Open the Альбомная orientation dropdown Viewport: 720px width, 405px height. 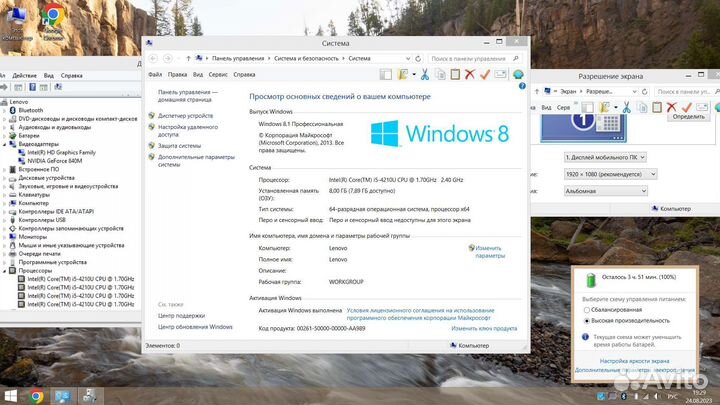pos(606,191)
